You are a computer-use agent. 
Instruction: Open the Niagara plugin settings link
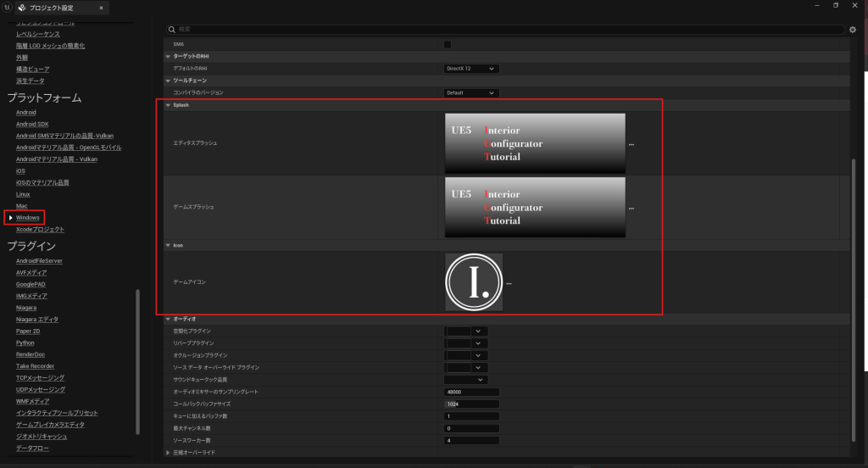tap(26, 308)
